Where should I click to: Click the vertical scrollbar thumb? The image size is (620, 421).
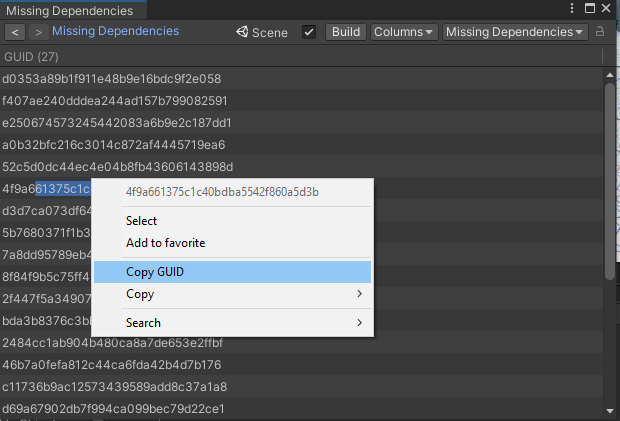(x=609, y=180)
